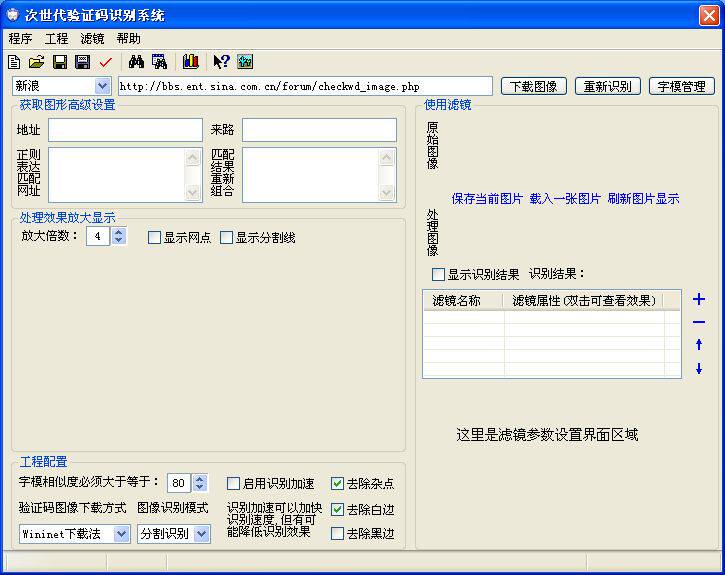
Task: Click the new document toolbar icon
Action: coord(14,61)
